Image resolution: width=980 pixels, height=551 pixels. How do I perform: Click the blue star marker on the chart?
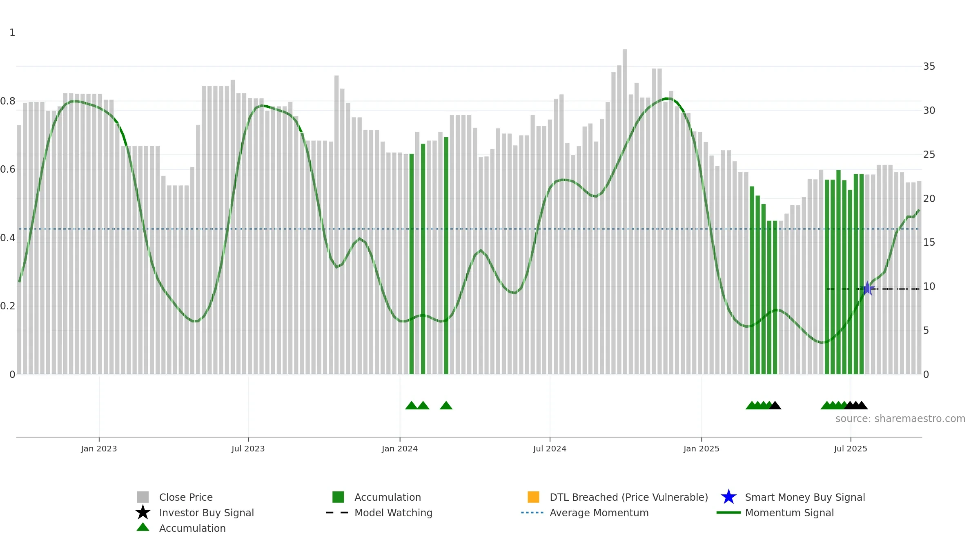(x=867, y=288)
